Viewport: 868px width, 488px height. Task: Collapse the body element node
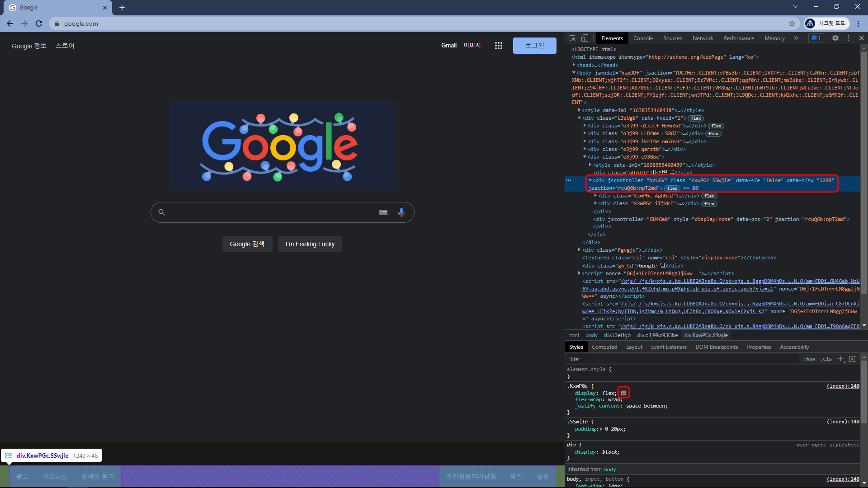pos(574,73)
